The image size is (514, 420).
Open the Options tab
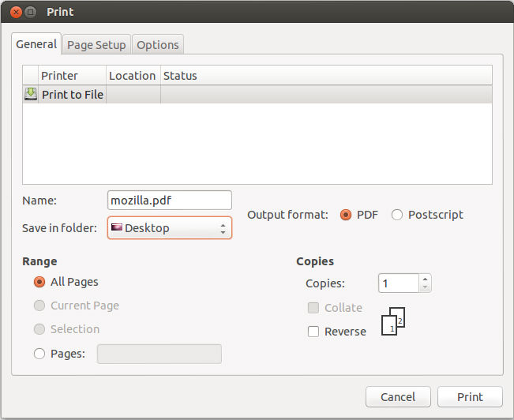click(x=158, y=44)
